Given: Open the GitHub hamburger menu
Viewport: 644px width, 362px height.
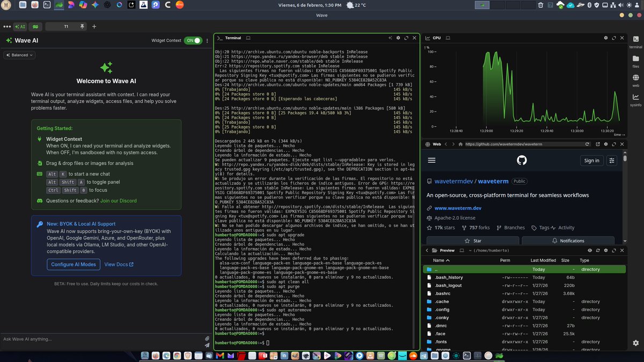Looking at the screenshot, I should click(x=432, y=160).
